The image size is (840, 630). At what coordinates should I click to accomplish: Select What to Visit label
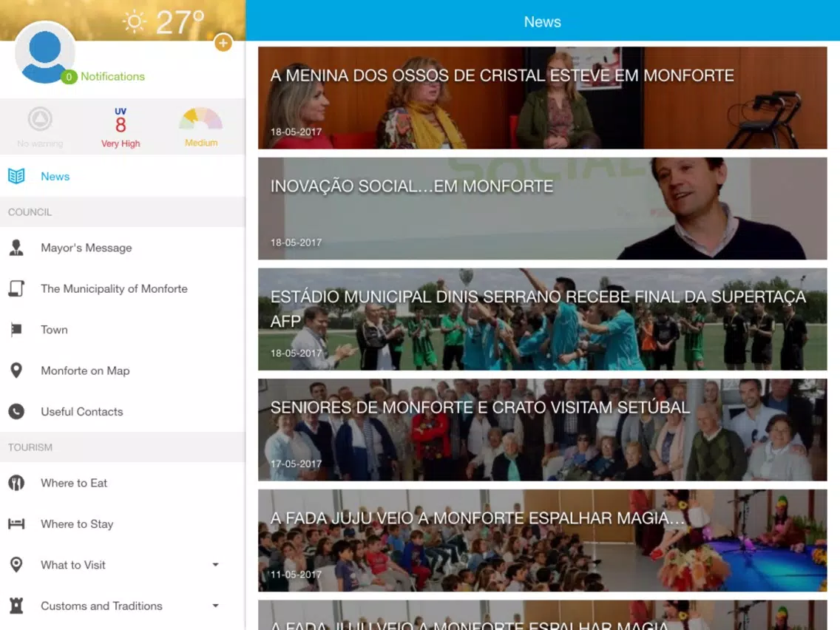[x=73, y=565]
